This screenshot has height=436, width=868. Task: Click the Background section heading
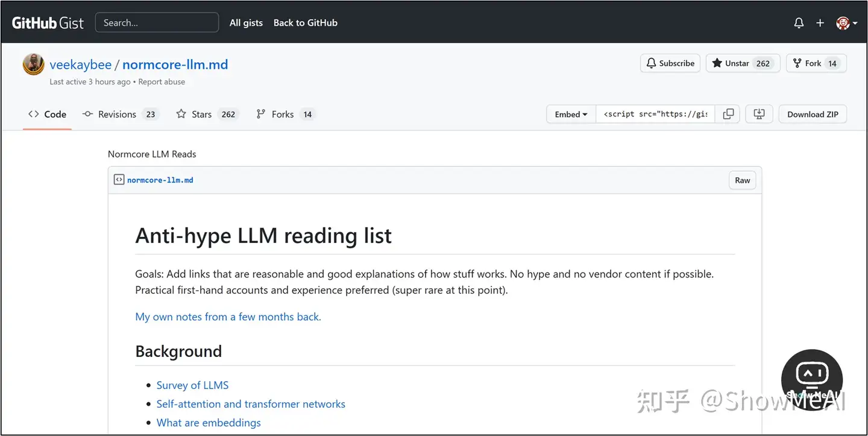click(178, 351)
